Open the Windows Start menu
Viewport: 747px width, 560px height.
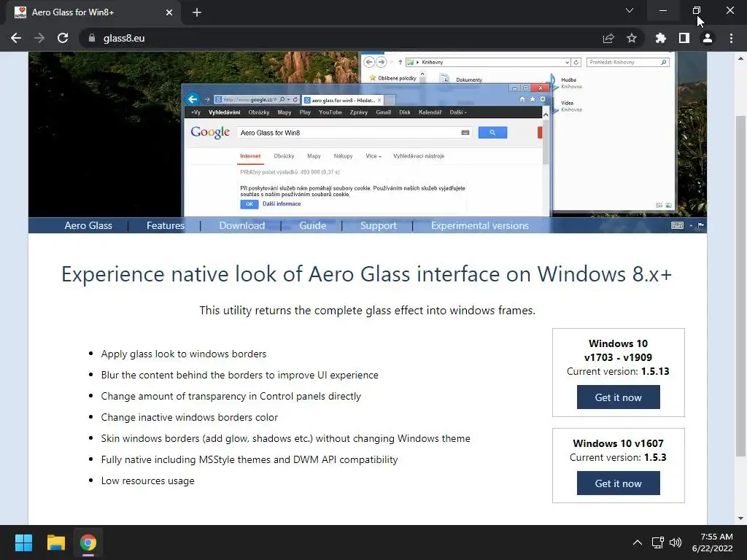click(x=23, y=542)
